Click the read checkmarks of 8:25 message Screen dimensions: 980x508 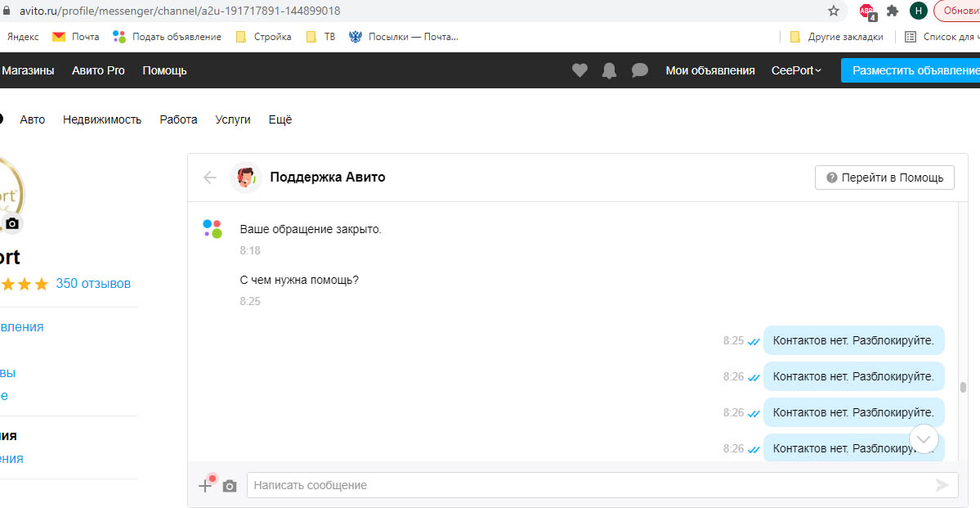(754, 342)
